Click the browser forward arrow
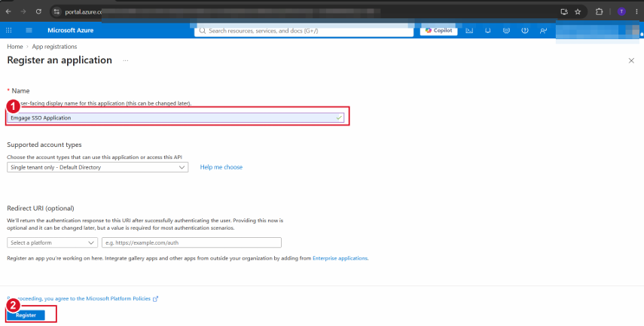 pyautogui.click(x=23, y=11)
